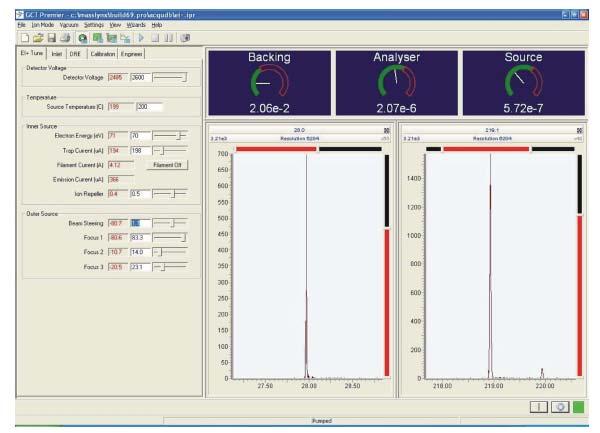The width and height of the screenshot is (600, 433).
Task: Click the Trap Current setpoint field 198
Action: [x=140, y=151]
